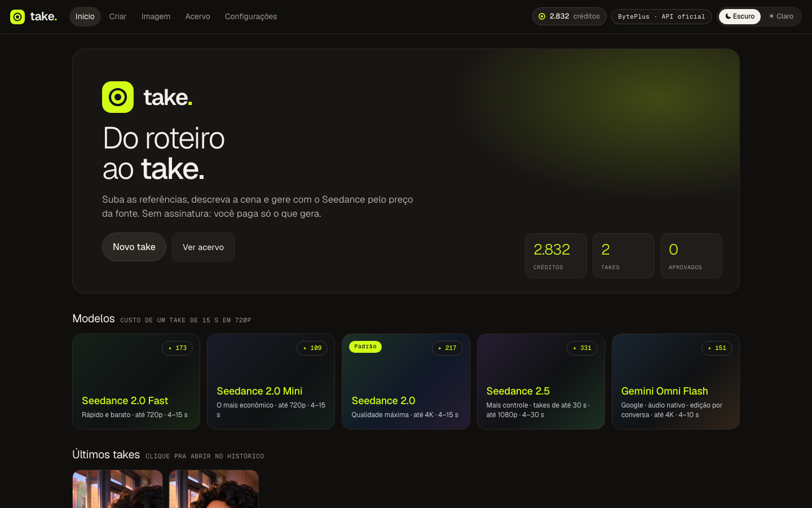Select the Gemini Omni Flash model card

(x=676, y=382)
